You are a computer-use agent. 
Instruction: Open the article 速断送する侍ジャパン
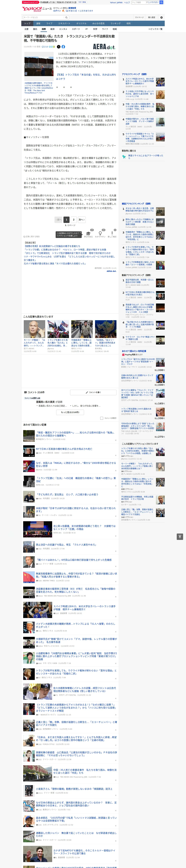coord(76,834)
